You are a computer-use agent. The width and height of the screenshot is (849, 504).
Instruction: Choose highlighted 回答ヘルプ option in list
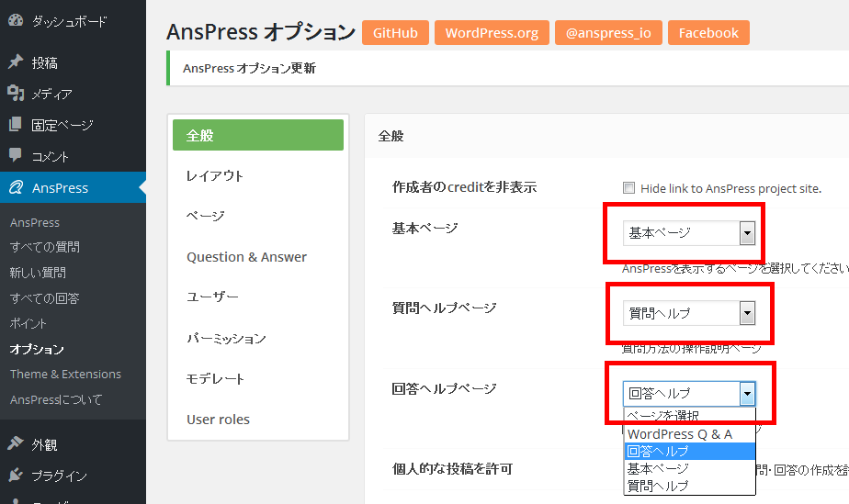[690, 451]
